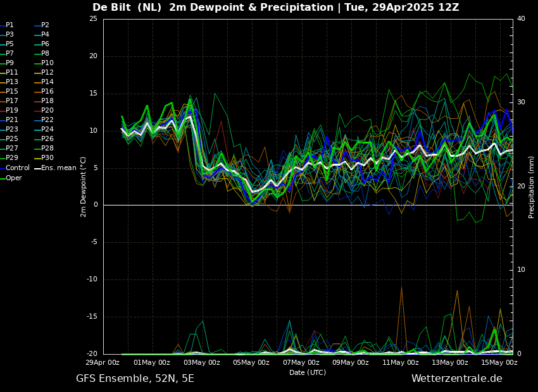Click the -5 tick on the dewpoint axis
Screen dimensions: 538x392
tap(94, 242)
